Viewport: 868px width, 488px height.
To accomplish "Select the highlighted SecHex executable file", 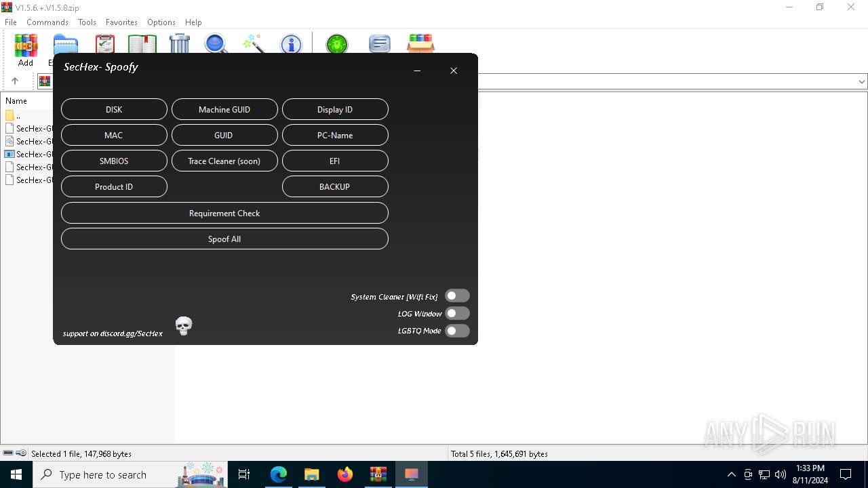I will pyautogui.click(x=27, y=154).
